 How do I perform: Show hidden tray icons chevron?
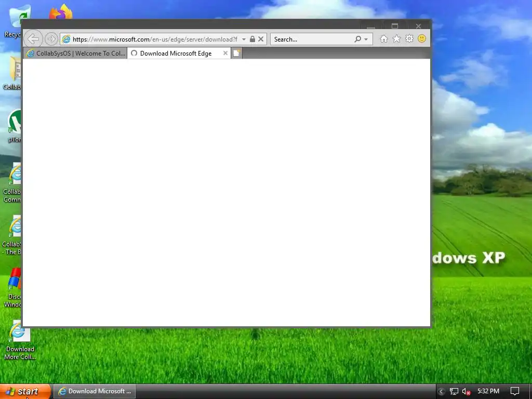pos(441,392)
